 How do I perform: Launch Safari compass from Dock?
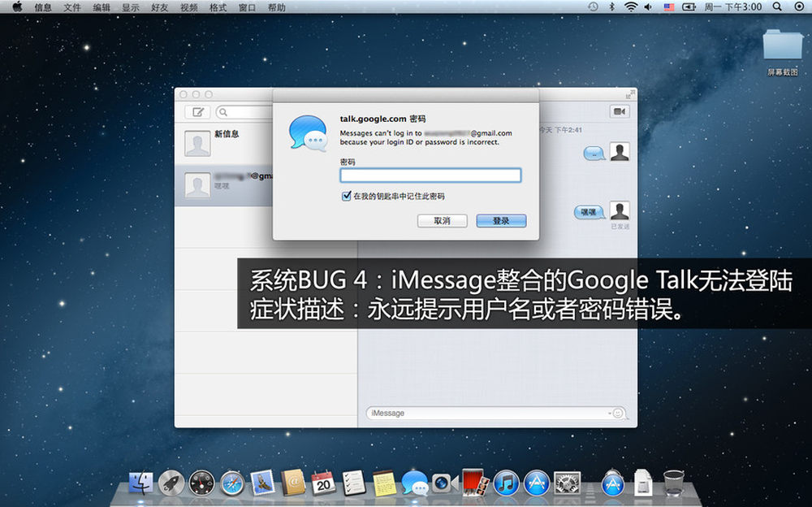point(232,483)
